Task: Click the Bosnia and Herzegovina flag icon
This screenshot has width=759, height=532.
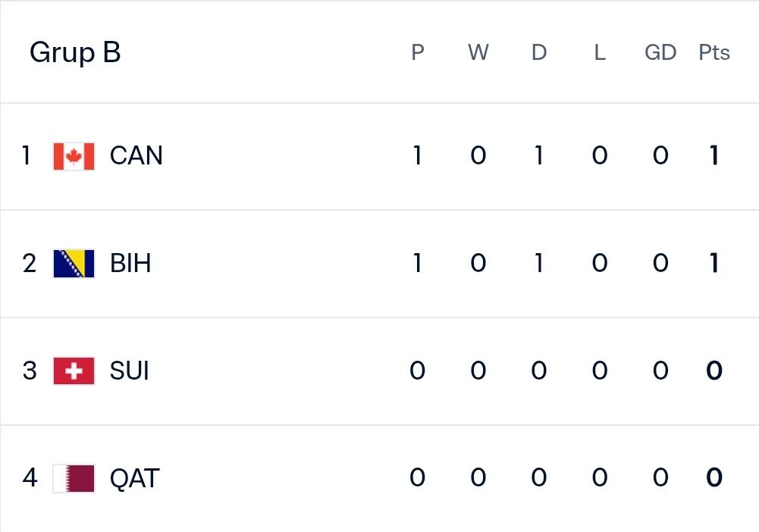Action: click(x=74, y=264)
